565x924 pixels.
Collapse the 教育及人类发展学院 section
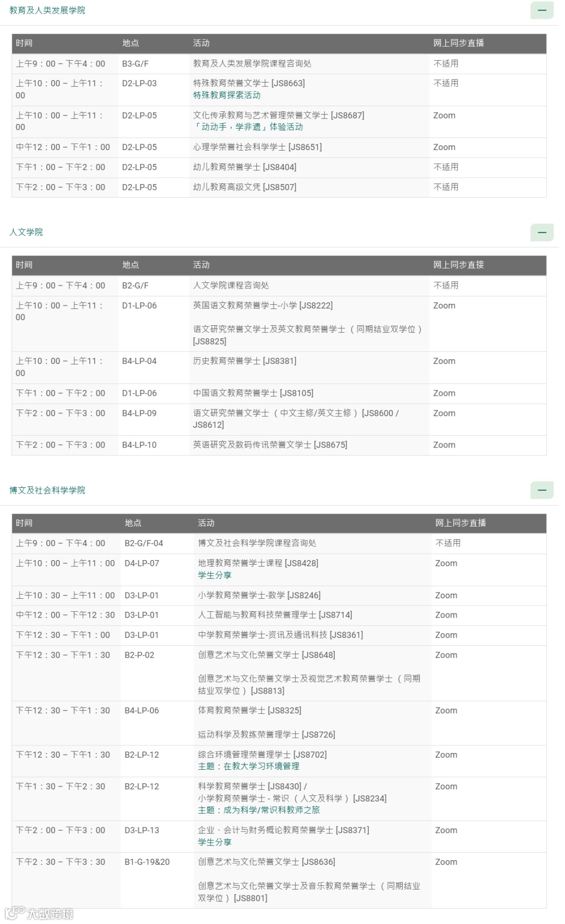[542, 10]
